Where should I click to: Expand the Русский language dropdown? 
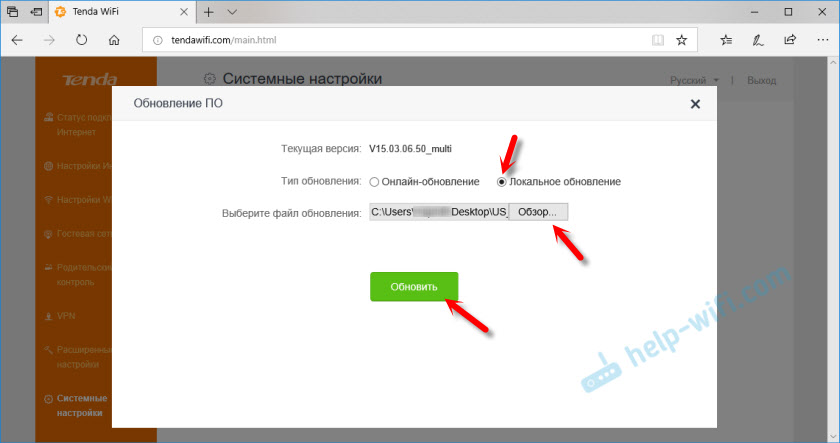point(695,80)
